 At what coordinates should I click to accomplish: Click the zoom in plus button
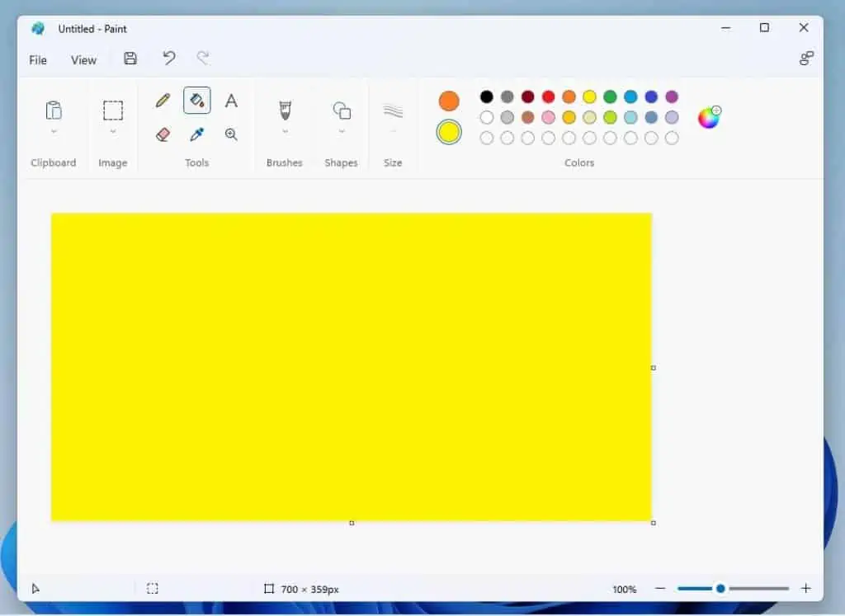pyautogui.click(x=806, y=589)
